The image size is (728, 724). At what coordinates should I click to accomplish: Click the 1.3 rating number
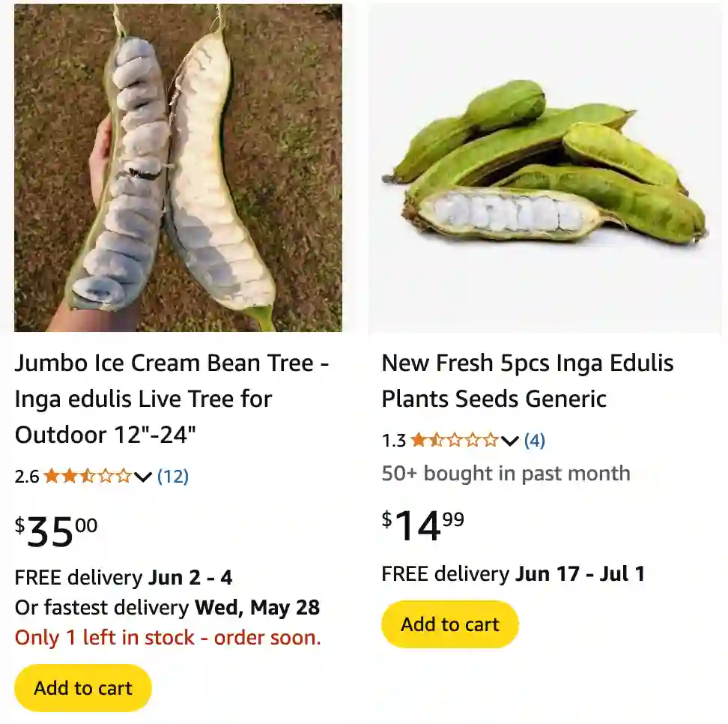(394, 441)
